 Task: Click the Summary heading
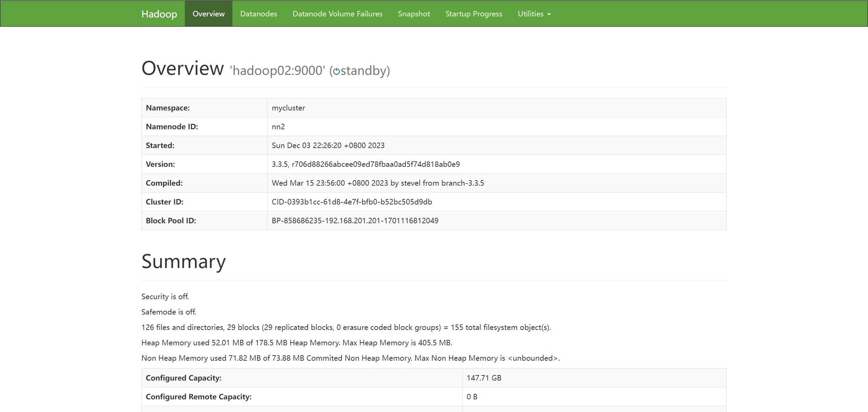pyautogui.click(x=183, y=262)
